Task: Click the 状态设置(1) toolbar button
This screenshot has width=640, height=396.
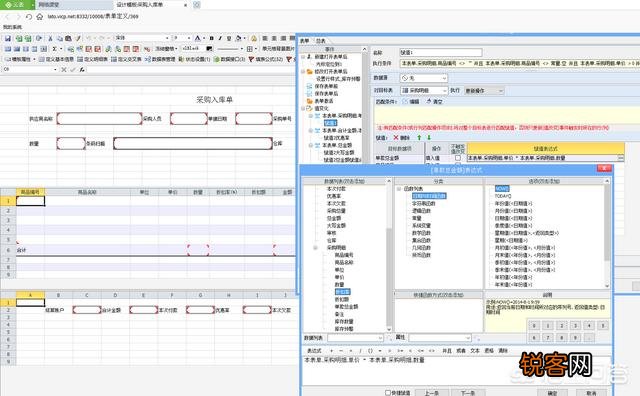Action: pyautogui.click(x=194, y=59)
